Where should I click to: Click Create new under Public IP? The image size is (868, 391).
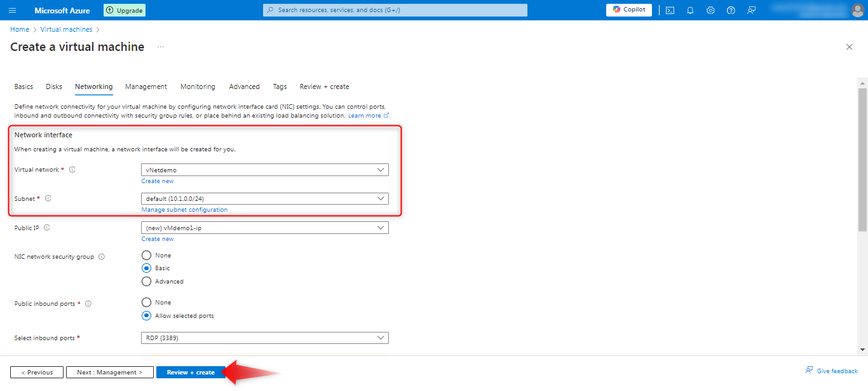click(x=158, y=239)
